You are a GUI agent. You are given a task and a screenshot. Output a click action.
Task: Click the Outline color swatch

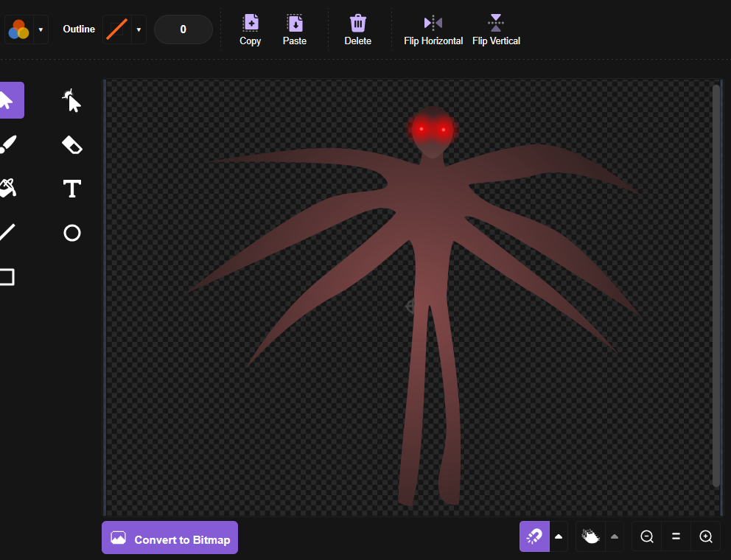117,29
